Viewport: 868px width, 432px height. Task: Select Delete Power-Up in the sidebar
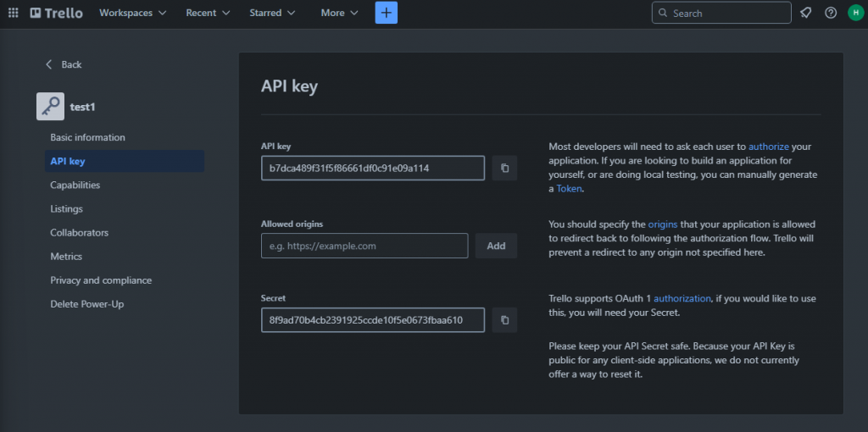tap(87, 303)
